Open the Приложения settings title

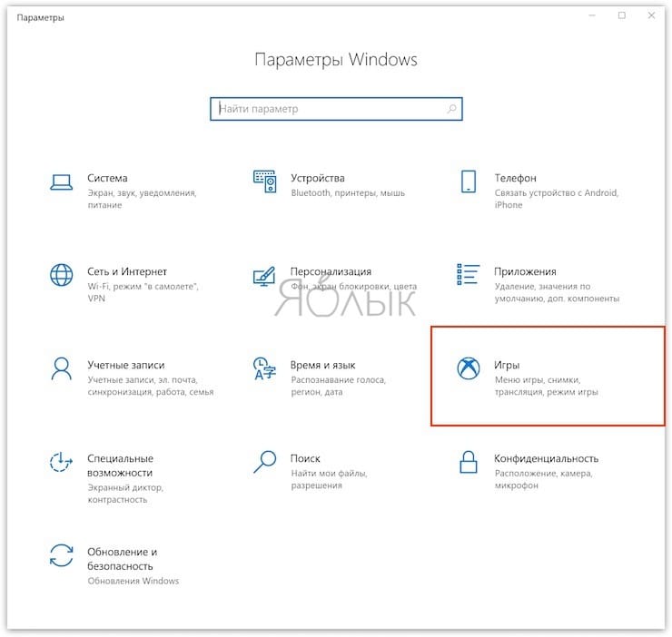click(525, 271)
